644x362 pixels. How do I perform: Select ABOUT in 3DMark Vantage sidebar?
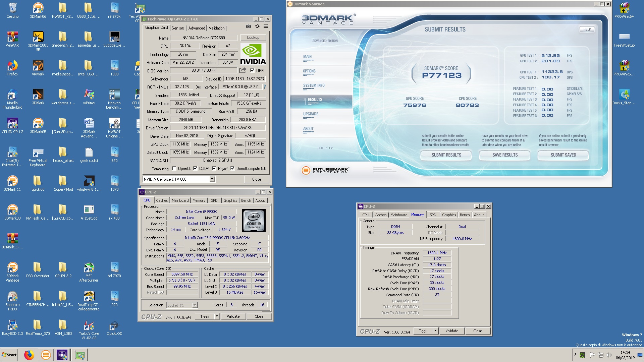pyautogui.click(x=308, y=129)
